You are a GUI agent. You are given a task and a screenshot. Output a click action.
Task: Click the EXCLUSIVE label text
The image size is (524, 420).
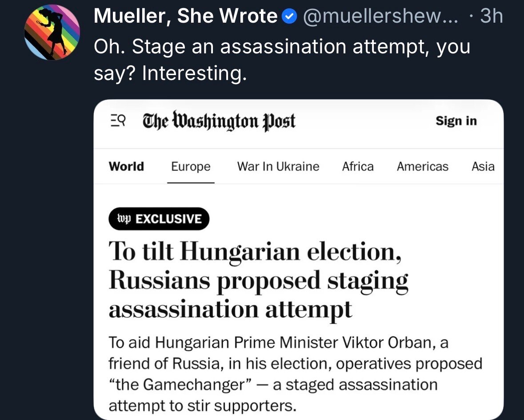(x=168, y=219)
